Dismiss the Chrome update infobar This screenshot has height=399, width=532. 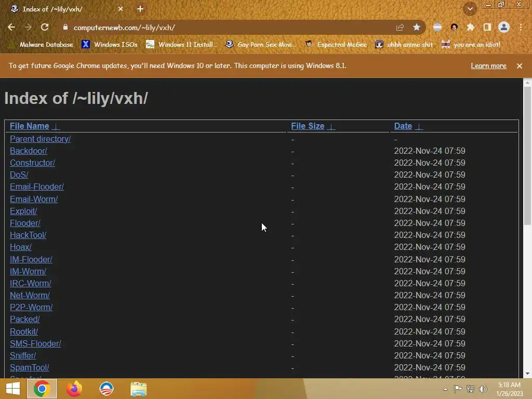[520, 66]
